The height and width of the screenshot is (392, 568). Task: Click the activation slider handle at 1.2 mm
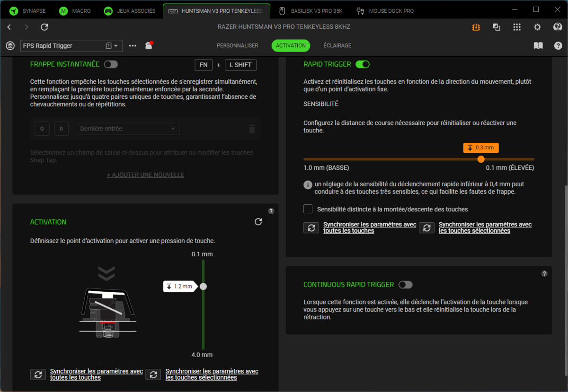pos(203,286)
